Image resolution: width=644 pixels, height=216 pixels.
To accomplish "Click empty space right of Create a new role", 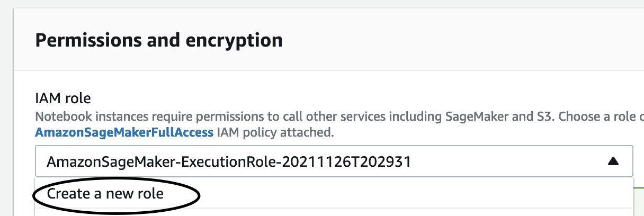I will (413, 194).
